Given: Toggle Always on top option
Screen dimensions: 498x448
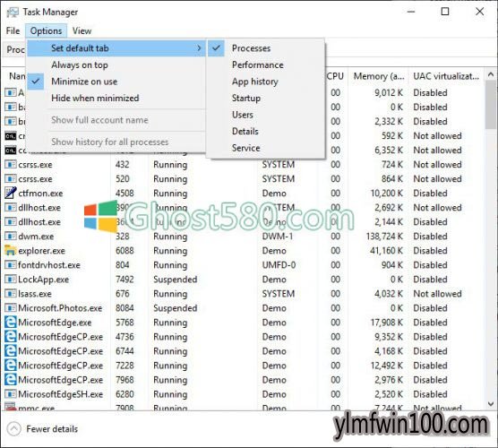Looking at the screenshot, I should [x=116, y=65].
